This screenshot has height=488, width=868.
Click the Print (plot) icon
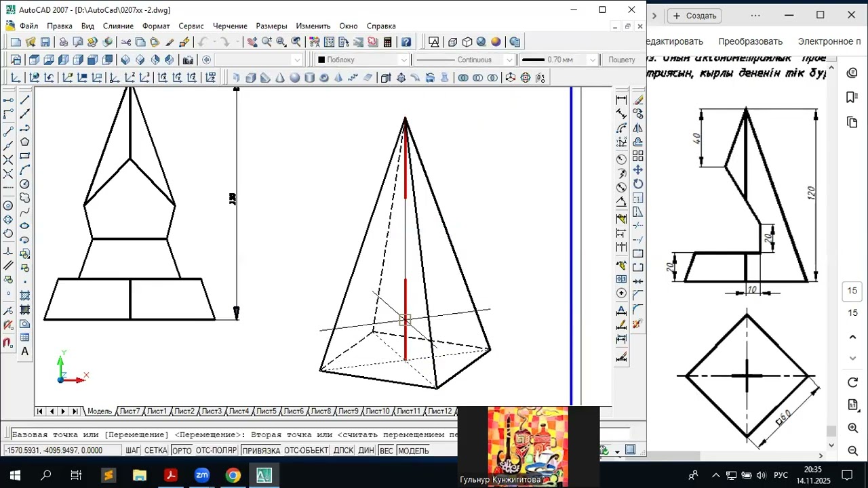click(x=63, y=42)
